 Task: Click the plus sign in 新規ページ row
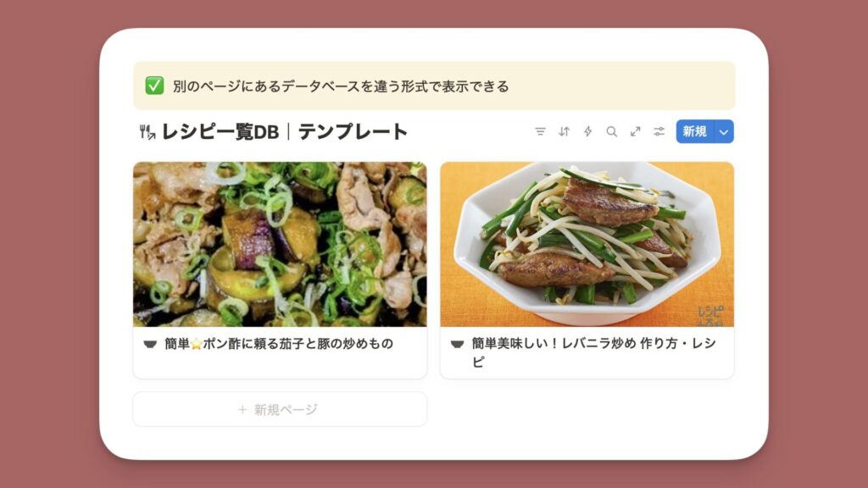(242, 409)
